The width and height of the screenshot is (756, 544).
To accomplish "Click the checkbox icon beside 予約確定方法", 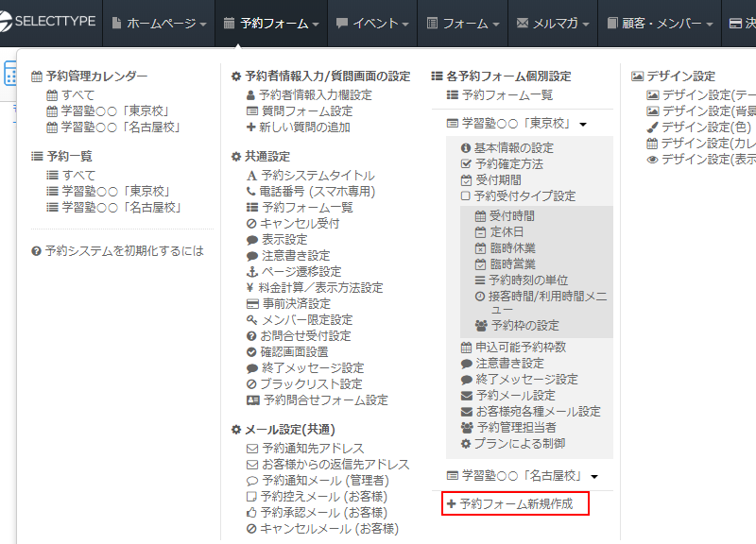I will [x=465, y=164].
